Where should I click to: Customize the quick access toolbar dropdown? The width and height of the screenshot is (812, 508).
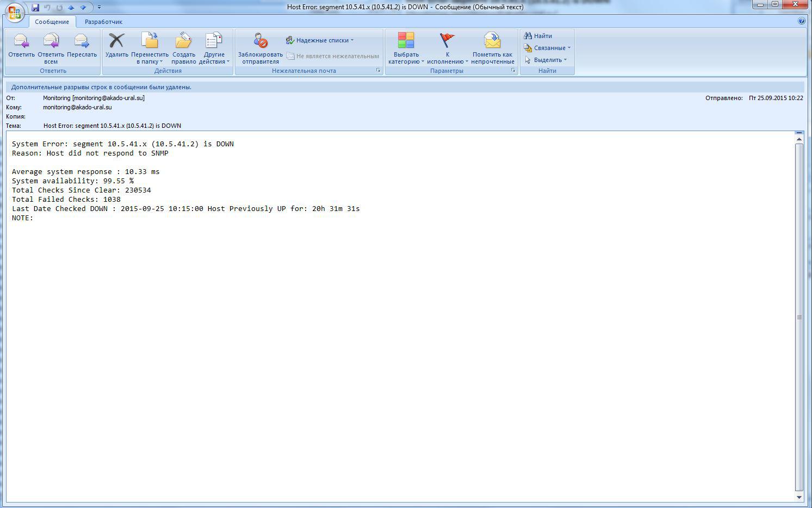(99, 8)
